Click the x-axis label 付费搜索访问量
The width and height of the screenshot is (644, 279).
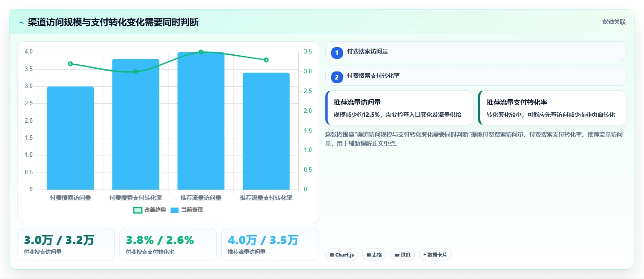click(70, 198)
